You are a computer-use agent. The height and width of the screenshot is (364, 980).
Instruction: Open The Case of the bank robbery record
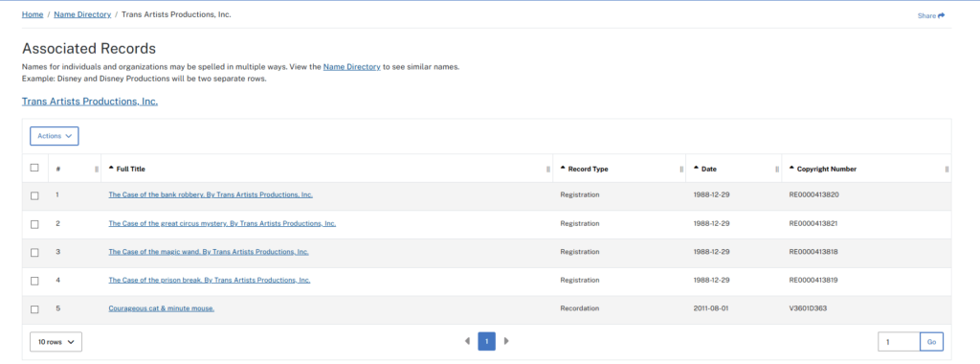(211, 194)
